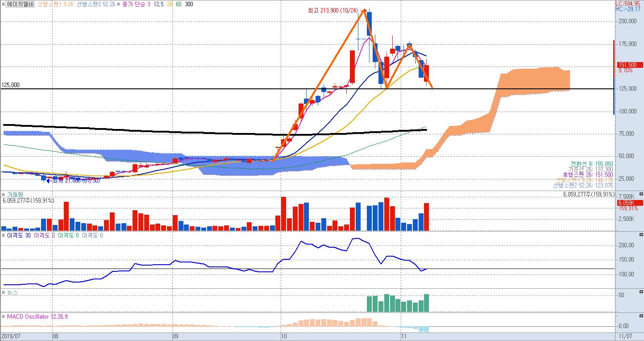Click the 9,70% change rate text
Image resolution: width=644 pixels, height=341 pixels.
[626, 71]
